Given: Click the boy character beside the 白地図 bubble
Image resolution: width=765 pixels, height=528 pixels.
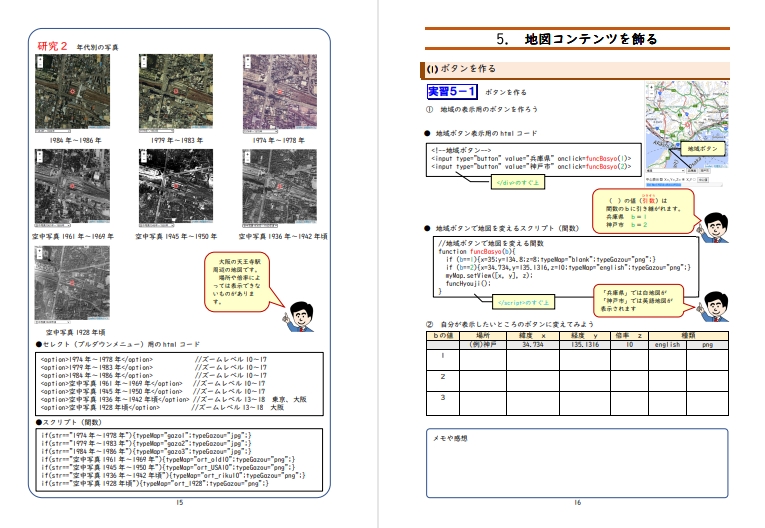Looking at the screenshot, I should [x=713, y=306].
